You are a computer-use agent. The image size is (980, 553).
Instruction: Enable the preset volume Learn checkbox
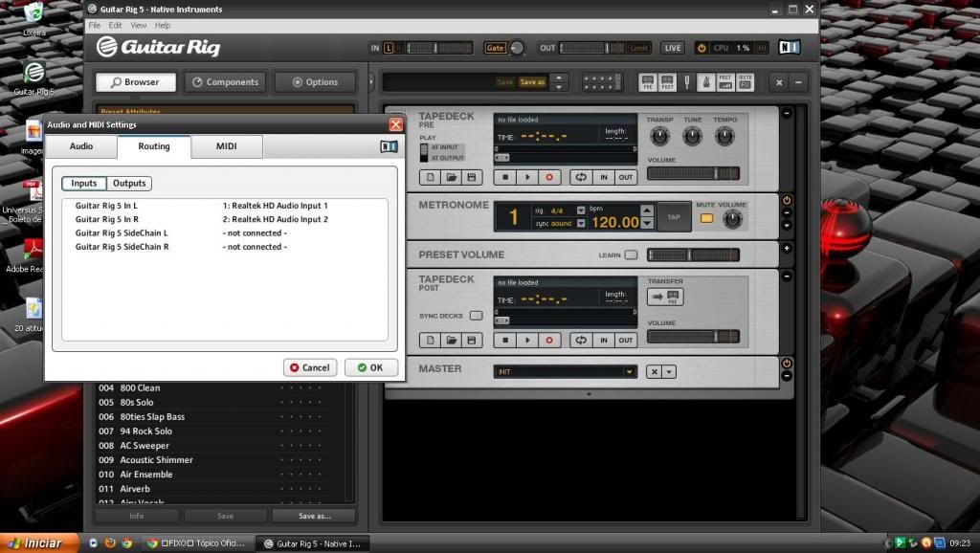[631, 254]
